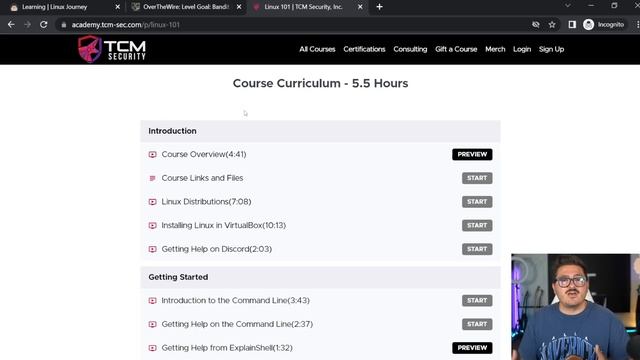Close the OverTheWire tab
This screenshot has height=360, width=640.
tap(239, 7)
